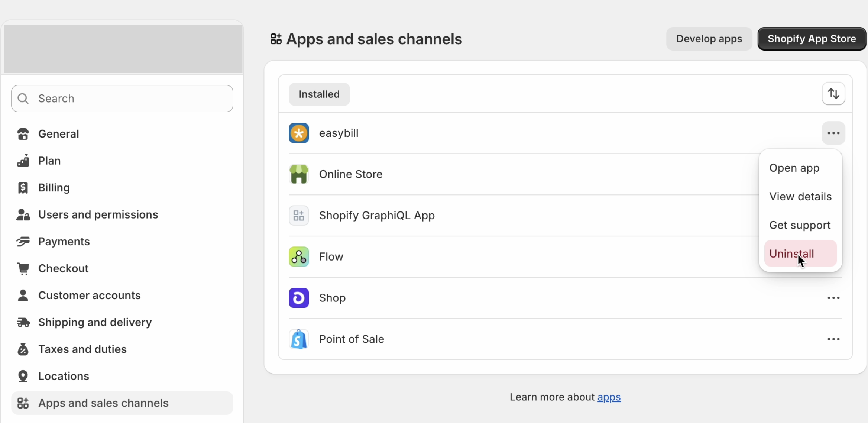This screenshot has width=868, height=423.
Task: Open Users and permissions settings
Action: click(x=122, y=214)
